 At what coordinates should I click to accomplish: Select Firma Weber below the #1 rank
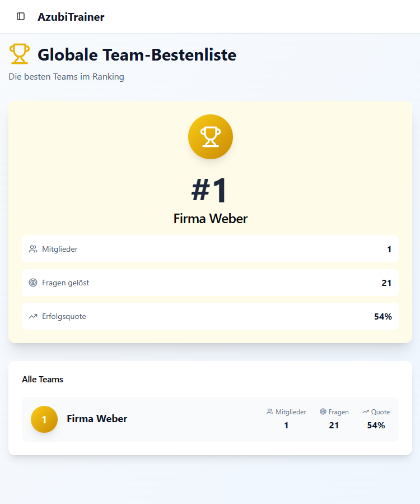click(x=210, y=219)
